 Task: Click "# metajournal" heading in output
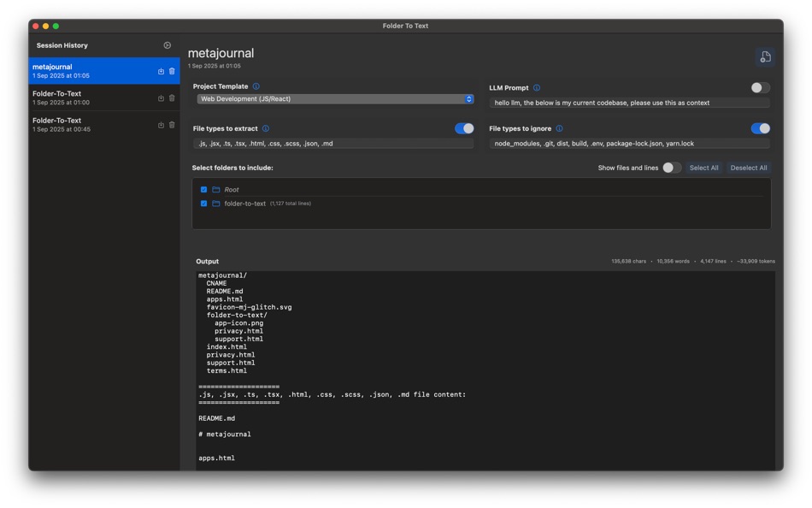224,434
